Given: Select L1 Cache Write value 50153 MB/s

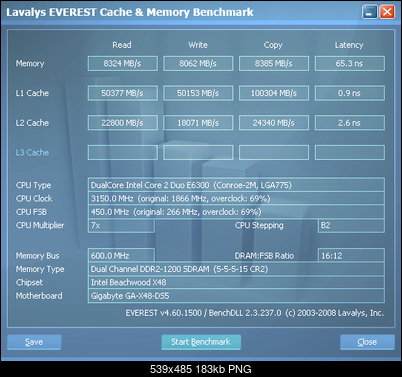Looking at the screenshot, I should [198, 93].
